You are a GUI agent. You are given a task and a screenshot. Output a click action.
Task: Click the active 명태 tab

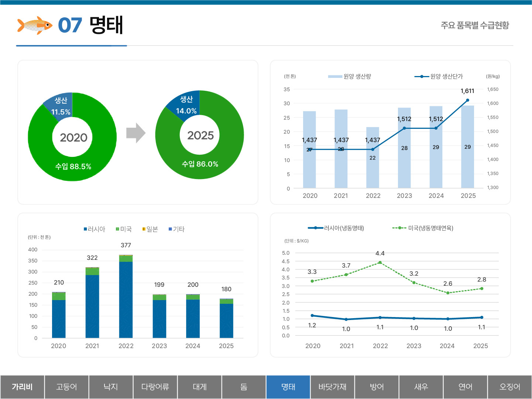coord(288,387)
